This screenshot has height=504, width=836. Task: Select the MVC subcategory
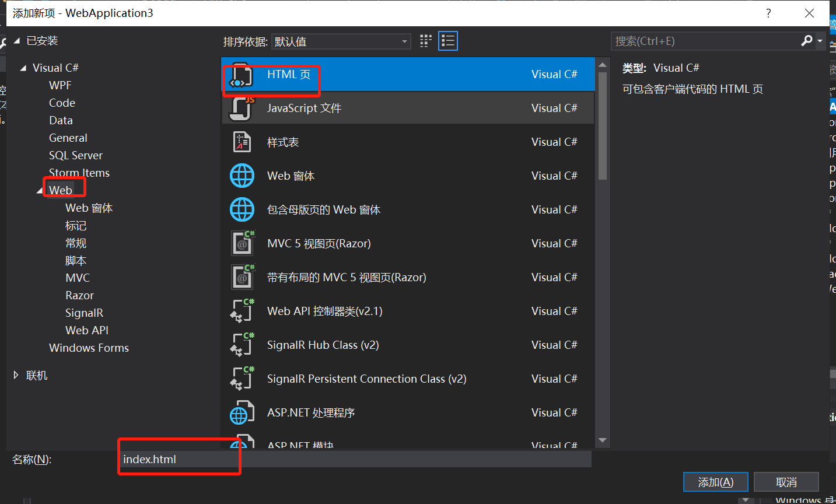(78, 278)
